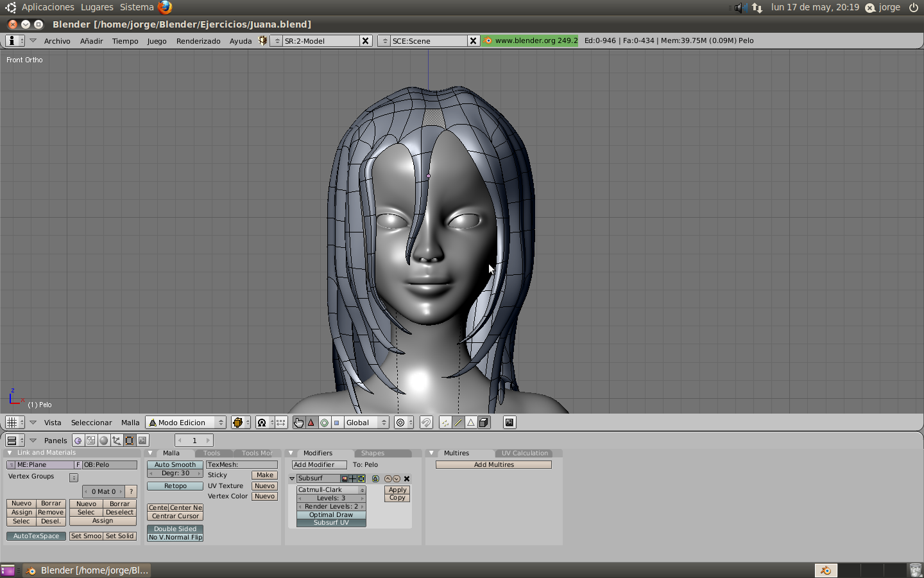
Task: Open the Modo Edicion mode dropdown
Action: click(186, 423)
